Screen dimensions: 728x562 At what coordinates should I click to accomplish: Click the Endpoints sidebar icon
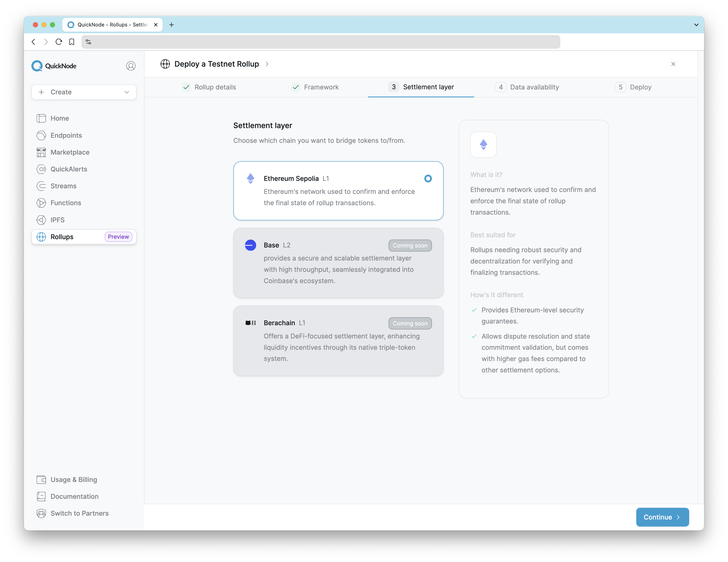click(41, 135)
